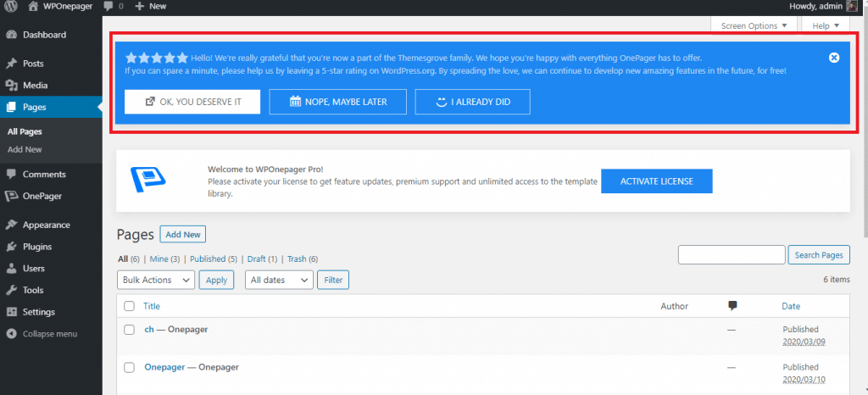Sort by the Title column header

pyautogui.click(x=152, y=306)
